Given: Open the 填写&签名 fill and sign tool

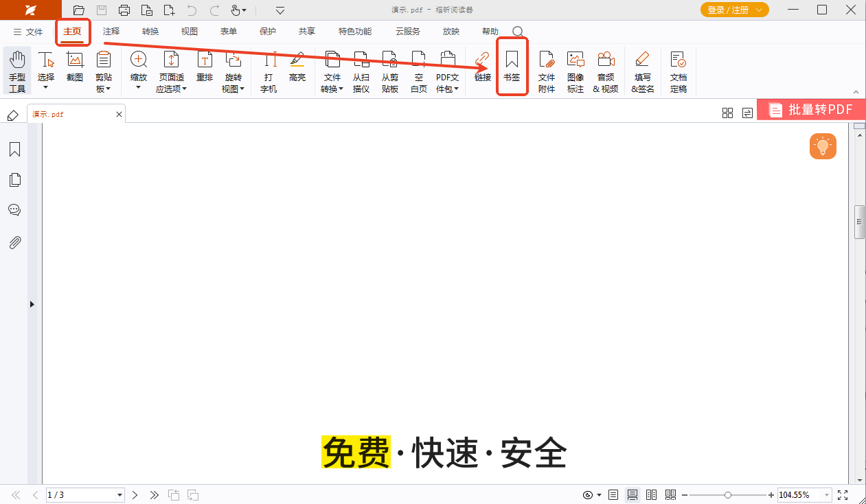Looking at the screenshot, I should (642, 71).
